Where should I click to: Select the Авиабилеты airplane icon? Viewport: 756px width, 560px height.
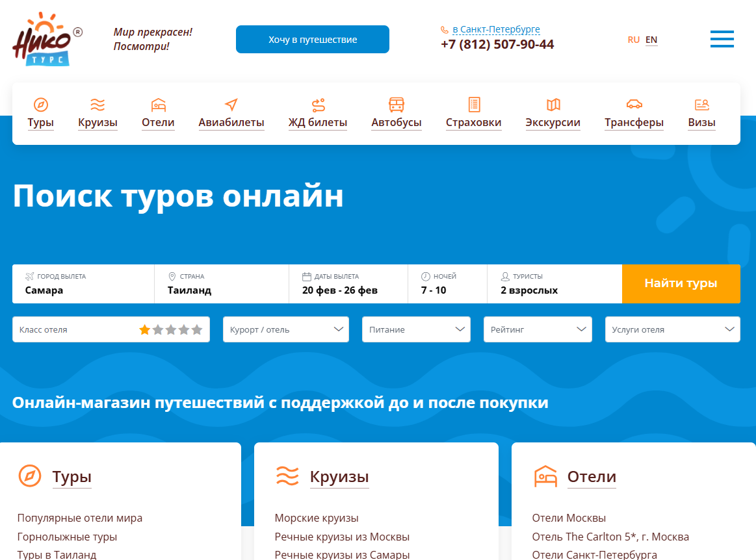[231, 103]
